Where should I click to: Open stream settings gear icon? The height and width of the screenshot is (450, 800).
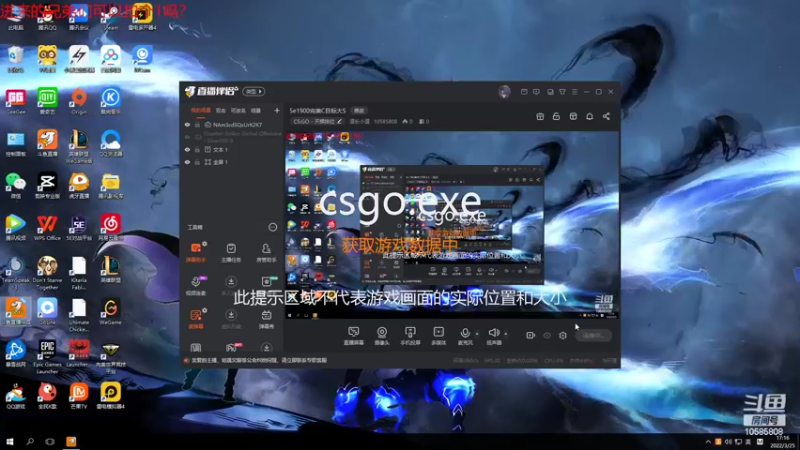(563, 335)
